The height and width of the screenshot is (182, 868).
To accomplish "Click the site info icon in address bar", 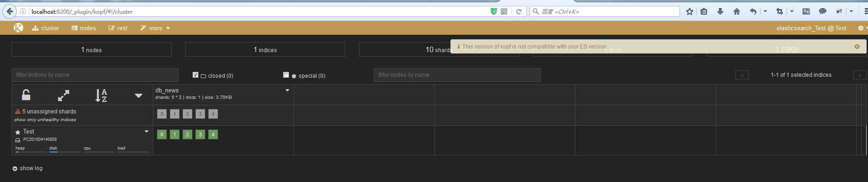I will coord(23,11).
